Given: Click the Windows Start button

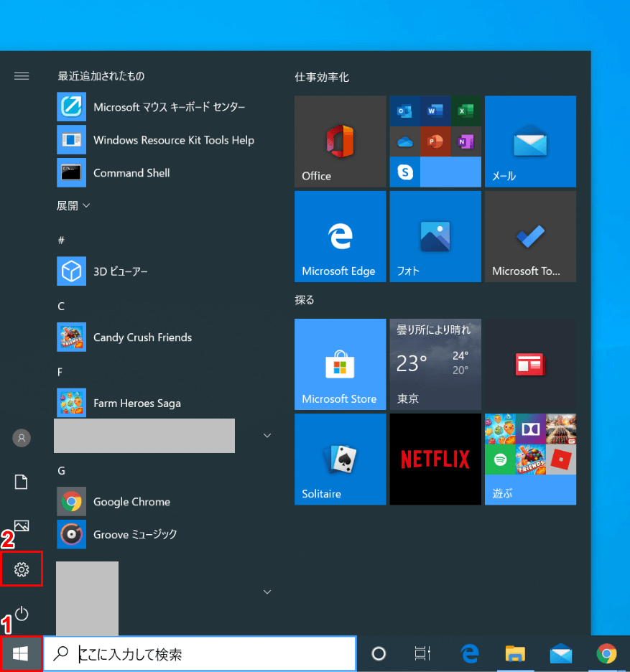Looking at the screenshot, I should (x=21, y=653).
